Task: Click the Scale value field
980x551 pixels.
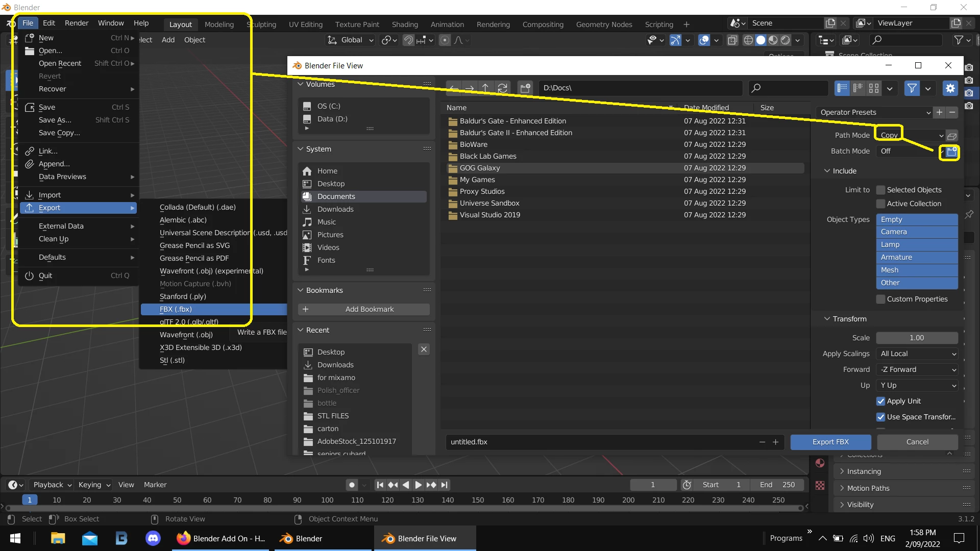Action: click(917, 338)
